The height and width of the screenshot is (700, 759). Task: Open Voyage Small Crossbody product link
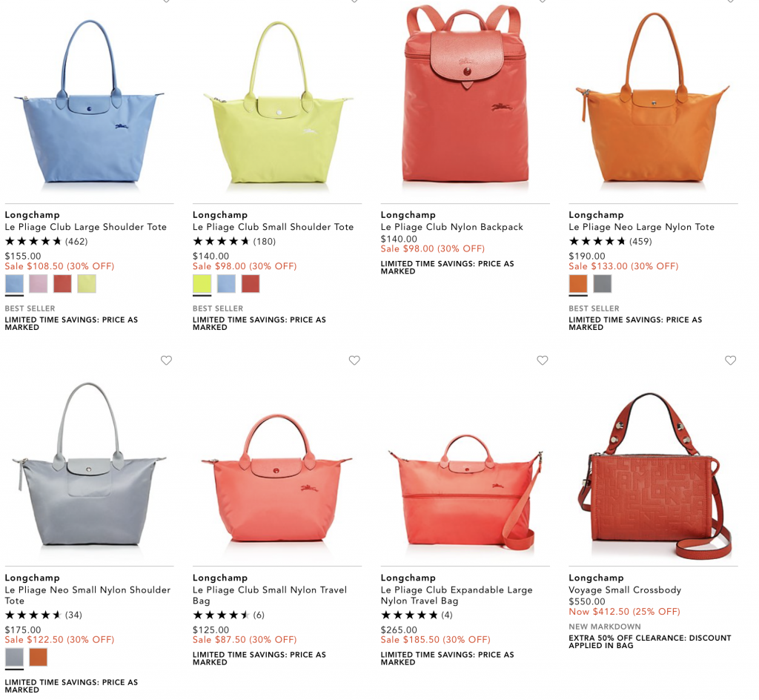625,590
